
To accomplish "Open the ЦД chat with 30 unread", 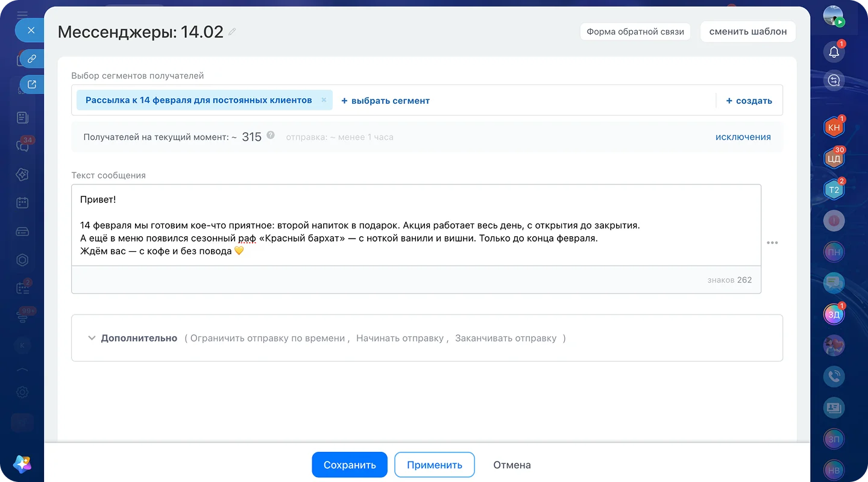I will tap(834, 159).
